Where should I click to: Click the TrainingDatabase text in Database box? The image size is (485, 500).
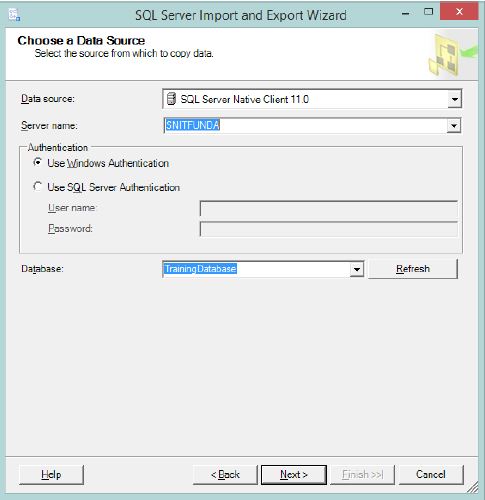pyautogui.click(x=200, y=269)
